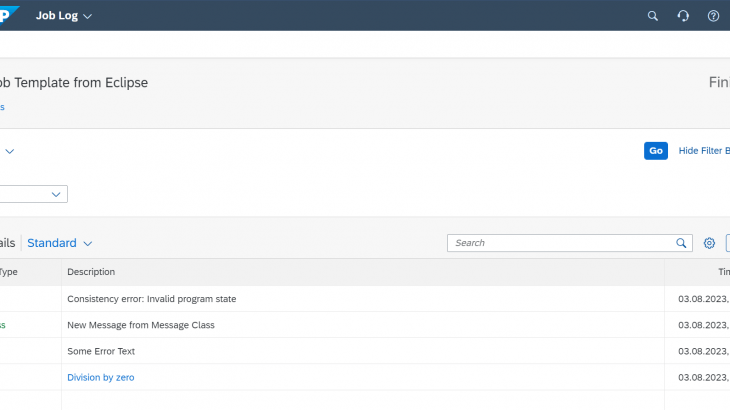
Task: Click the SAP logo in header
Action: pyautogui.click(x=8, y=15)
